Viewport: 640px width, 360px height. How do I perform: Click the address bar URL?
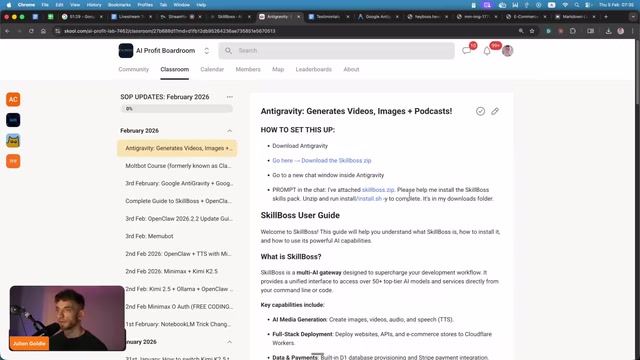tap(169, 31)
